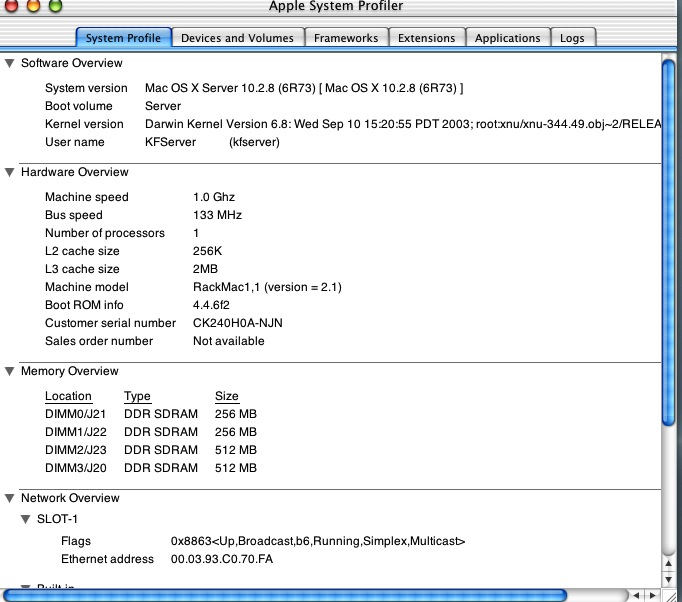Screen dimensions: 682x602
Task: Click the serial number CK240H0A-NJN
Action: point(238,323)
